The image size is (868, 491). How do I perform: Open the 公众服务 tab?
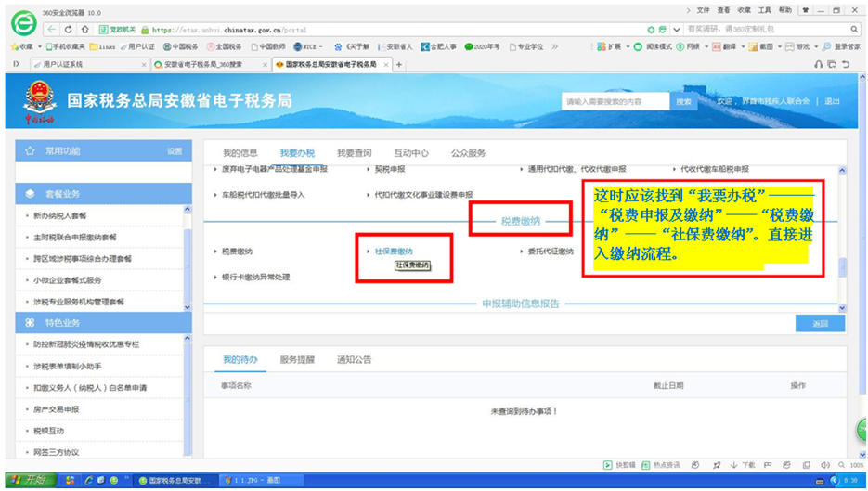468,153
